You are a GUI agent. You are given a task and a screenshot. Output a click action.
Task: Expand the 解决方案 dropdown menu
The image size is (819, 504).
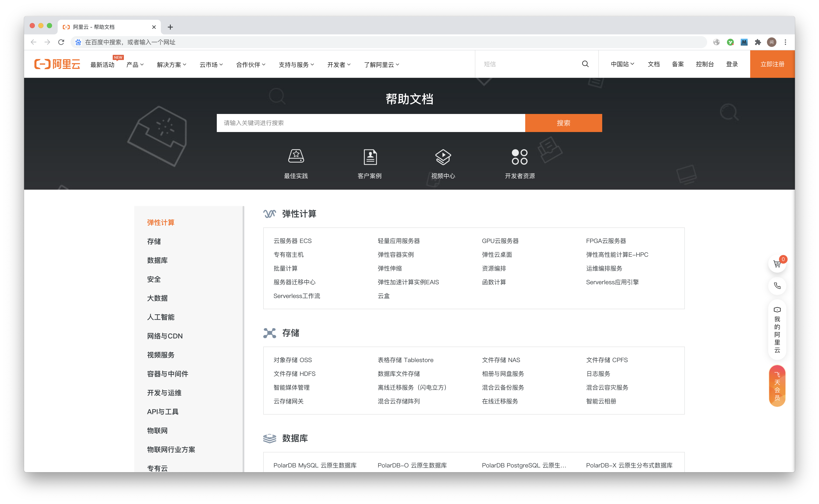pyautogui.click(x=171, y=64)
